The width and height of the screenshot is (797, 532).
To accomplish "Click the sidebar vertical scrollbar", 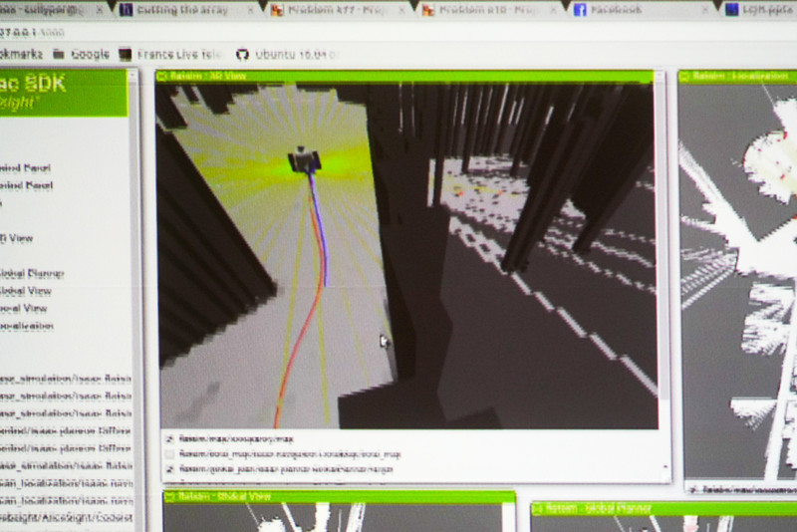I will tap(133, 300).
